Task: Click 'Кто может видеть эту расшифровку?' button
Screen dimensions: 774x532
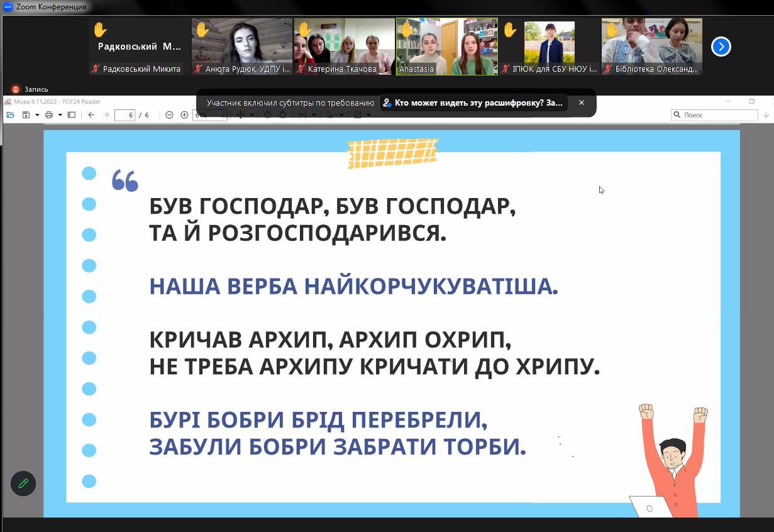Action: 473,103
